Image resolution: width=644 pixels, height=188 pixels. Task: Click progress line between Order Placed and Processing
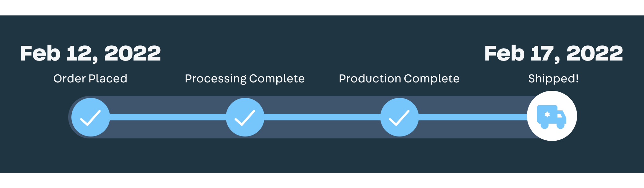168,117
